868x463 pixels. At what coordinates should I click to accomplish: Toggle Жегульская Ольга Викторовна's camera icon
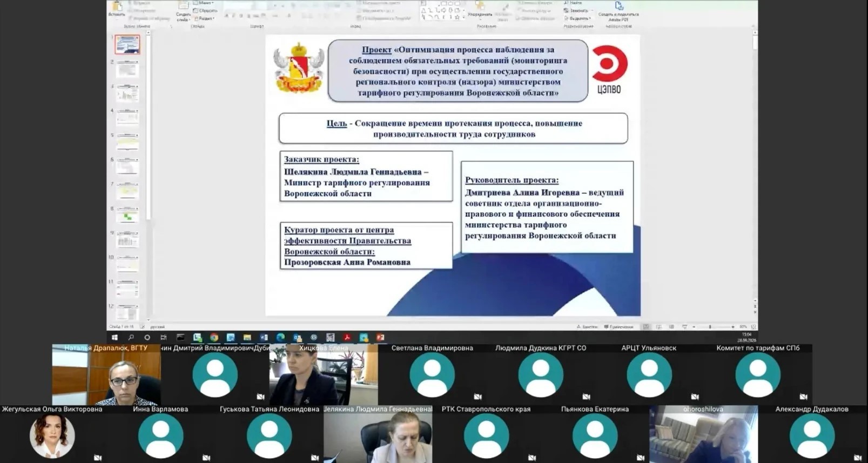click(x=97, y=458)
